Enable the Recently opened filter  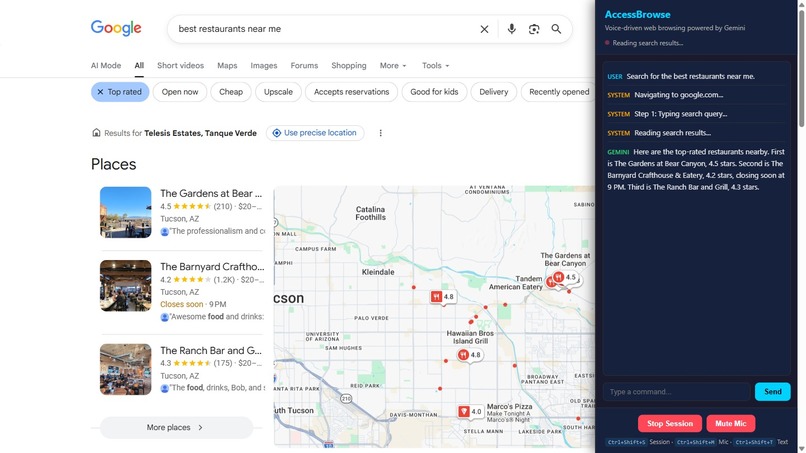coord(559,92)
